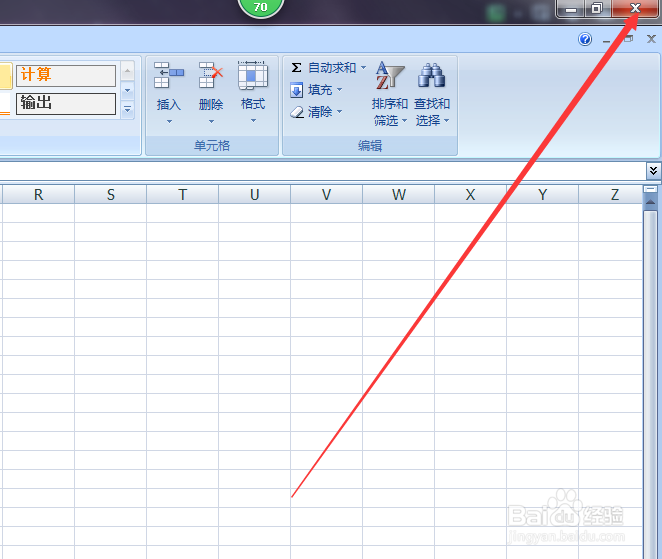Screen dimensions: 662x559
Task: Open Find and Select dropdown arrow
Action: [447, 121]
